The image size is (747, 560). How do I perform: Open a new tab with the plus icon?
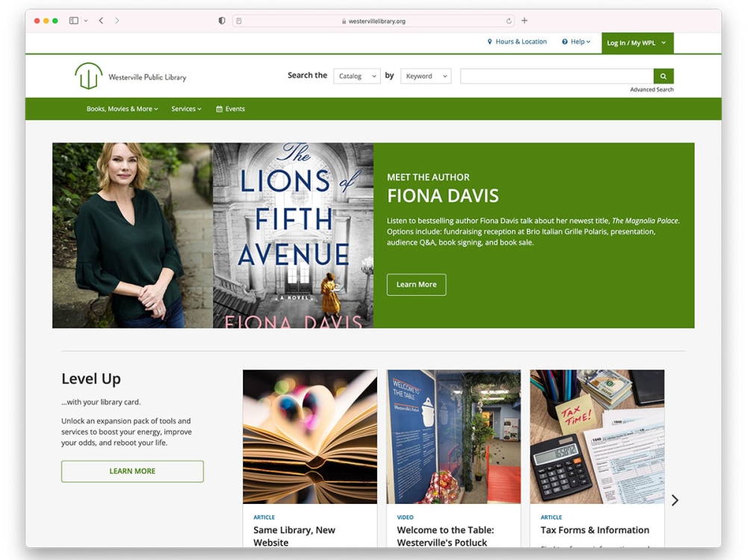pos(524,20)
